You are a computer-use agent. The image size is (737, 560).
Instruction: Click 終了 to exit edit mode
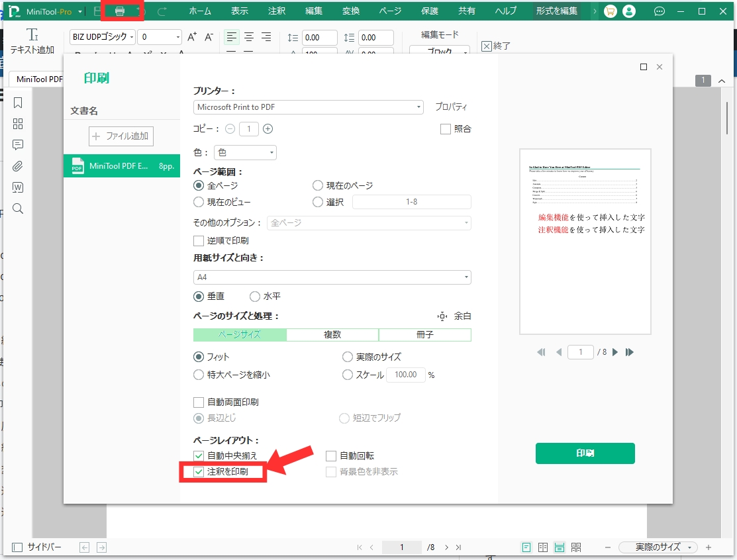tap(497, 46)
